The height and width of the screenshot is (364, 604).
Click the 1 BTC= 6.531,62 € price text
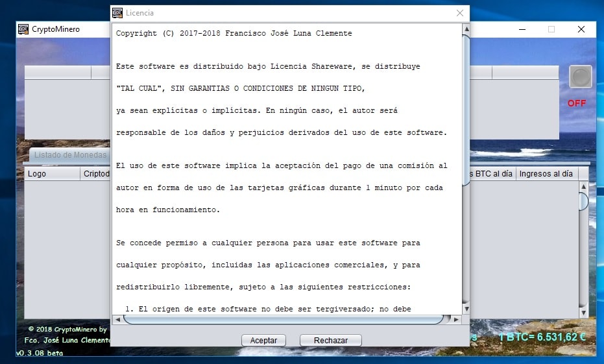[x=542, y=337]
